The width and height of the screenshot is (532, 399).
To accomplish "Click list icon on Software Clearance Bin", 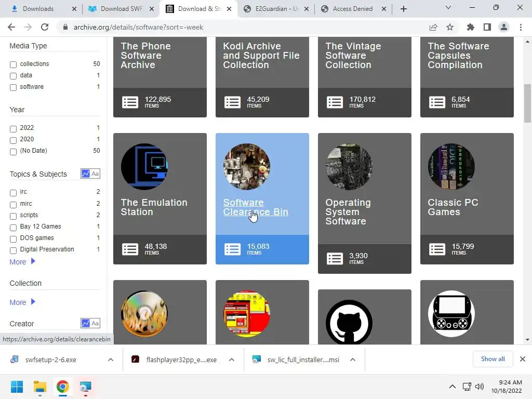I will click(232, 249).
